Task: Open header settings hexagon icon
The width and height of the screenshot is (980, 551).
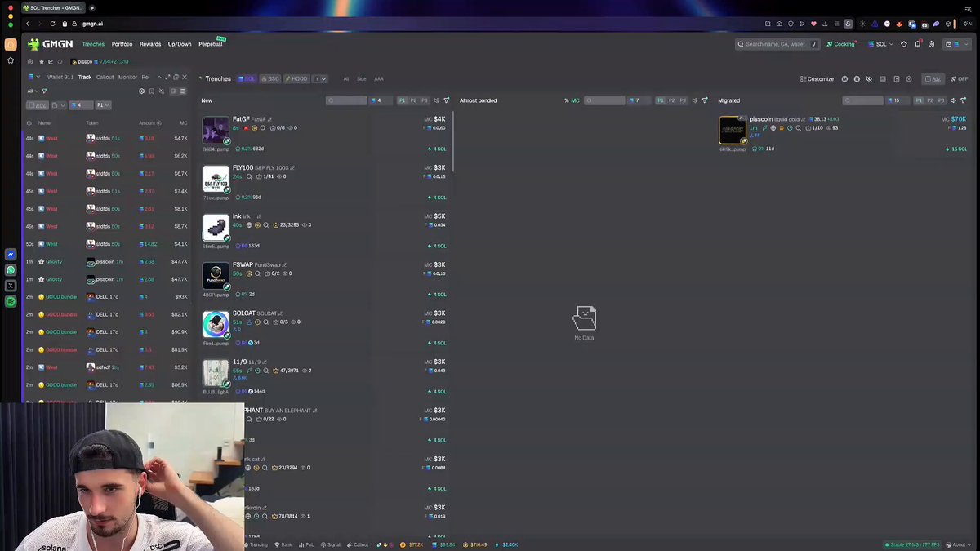Action: pyautogui.click(x=932, y=44)
